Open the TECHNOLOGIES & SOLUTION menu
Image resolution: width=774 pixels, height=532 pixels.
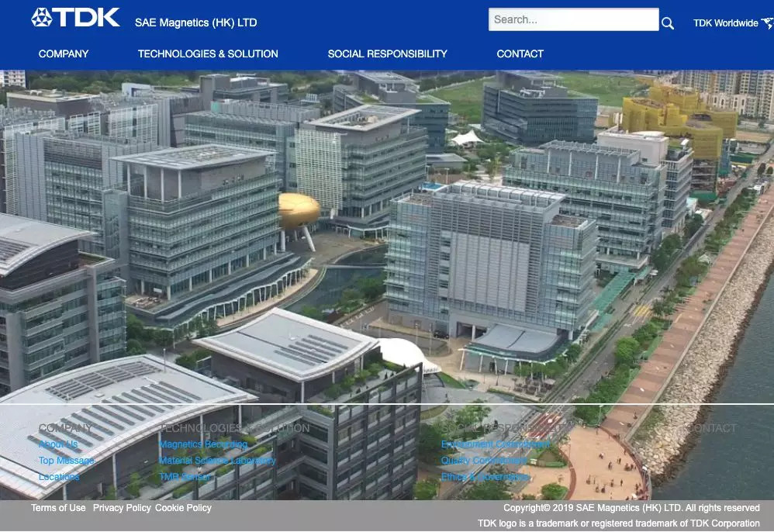[208, 54]
